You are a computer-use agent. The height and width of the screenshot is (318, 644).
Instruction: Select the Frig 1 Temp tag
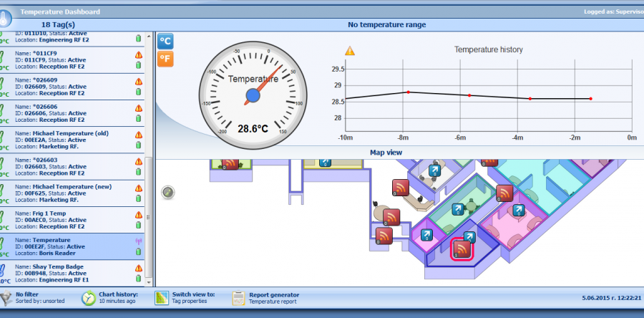(73, 220)
